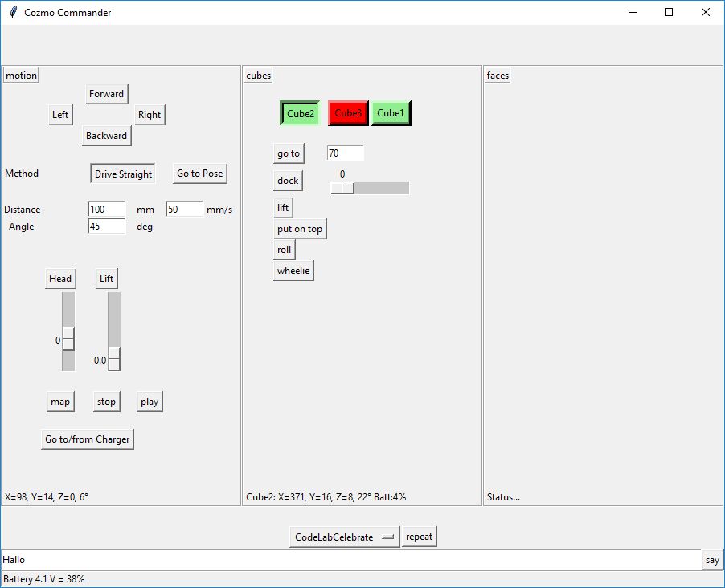
Task: Click the Battery 4.1 V = 38% status
Action: [44, 578]
